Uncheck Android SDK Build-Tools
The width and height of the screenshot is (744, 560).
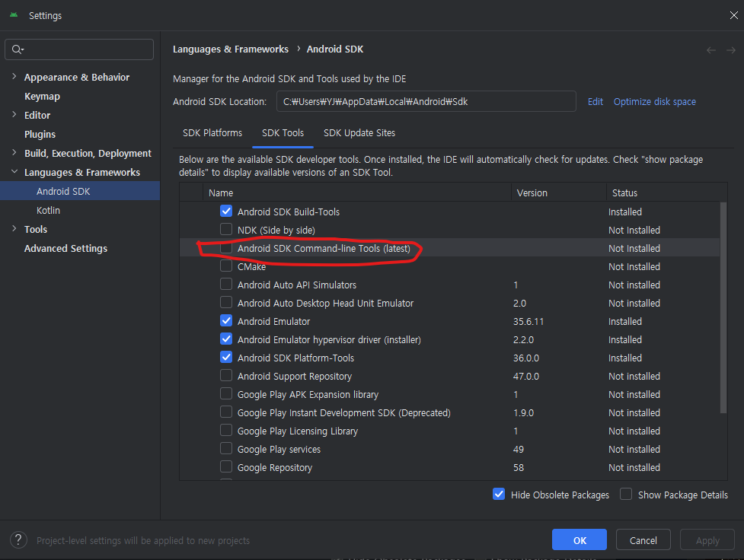coord(226,211)
